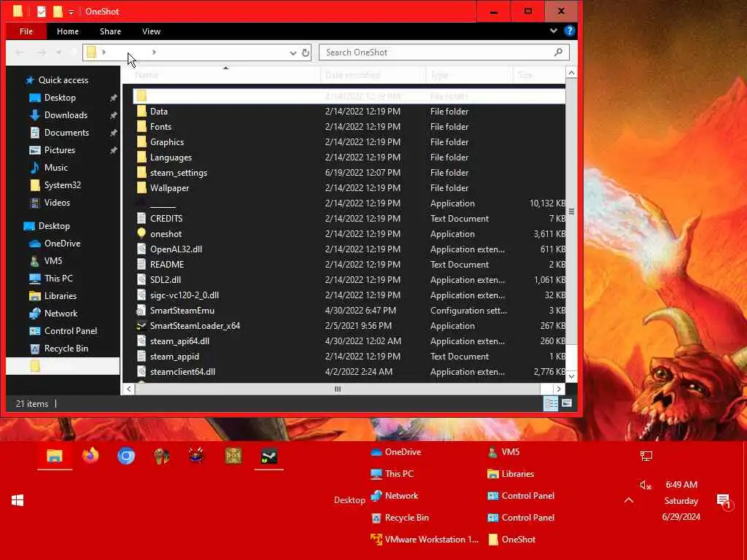Select the Fonts folder

[160, 127]
